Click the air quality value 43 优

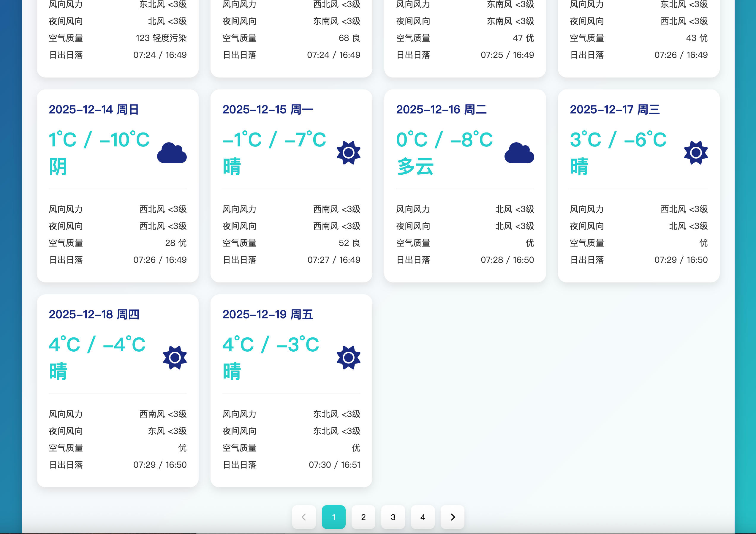697,38
